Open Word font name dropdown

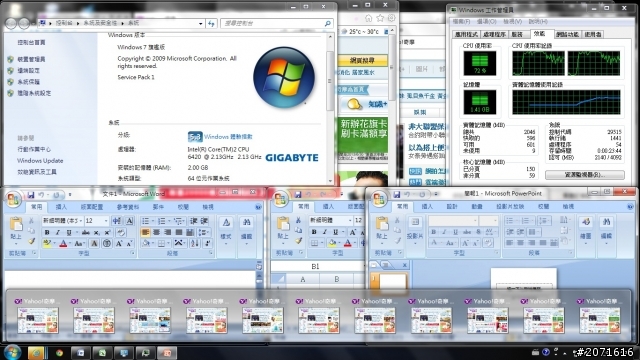point(81,221)
